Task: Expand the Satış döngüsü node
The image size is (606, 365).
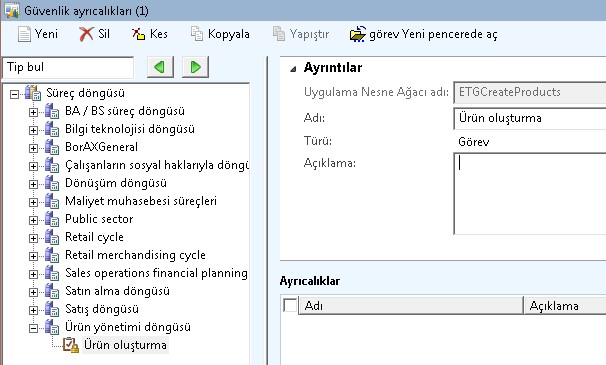Action: point(33,310)
